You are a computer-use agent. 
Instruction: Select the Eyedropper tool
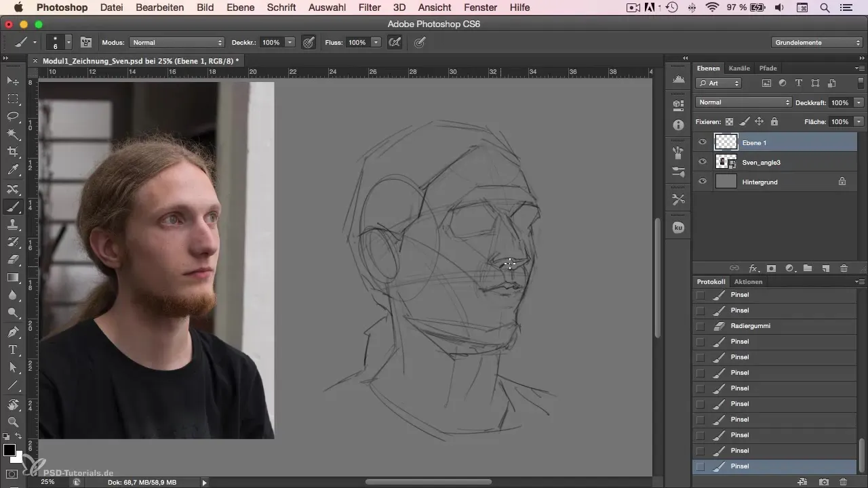coord(12,169)
